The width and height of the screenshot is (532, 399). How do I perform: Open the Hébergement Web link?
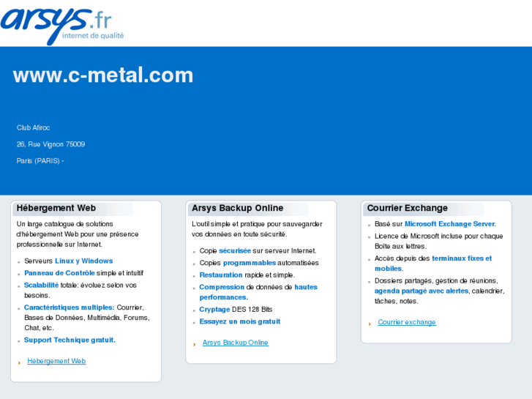click(56, 361)
